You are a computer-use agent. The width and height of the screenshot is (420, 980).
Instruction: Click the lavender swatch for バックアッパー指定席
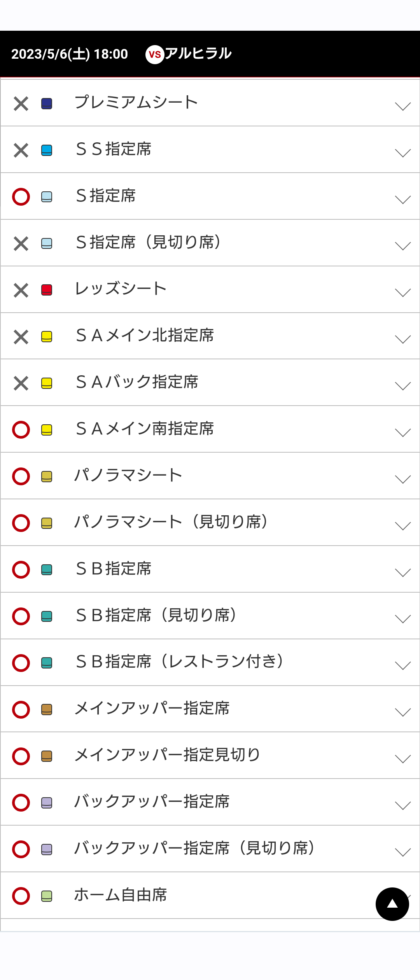click(47, 803)
